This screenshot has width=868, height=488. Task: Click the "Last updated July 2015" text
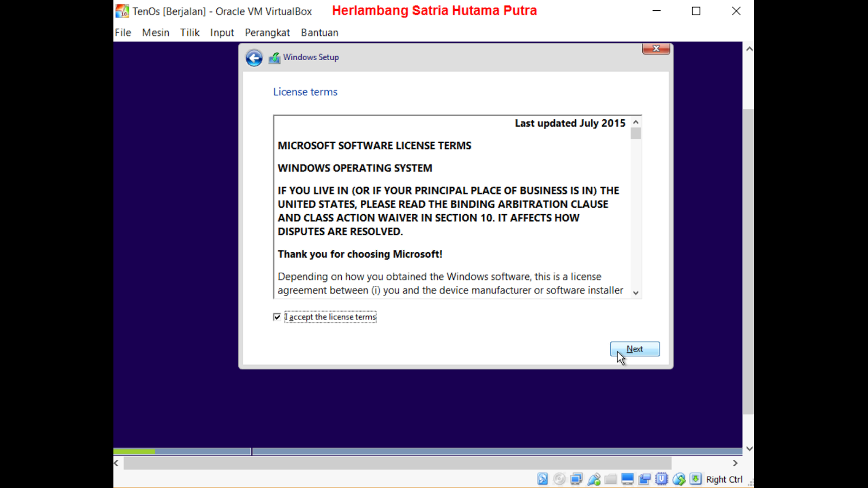(x=570, y=123)
